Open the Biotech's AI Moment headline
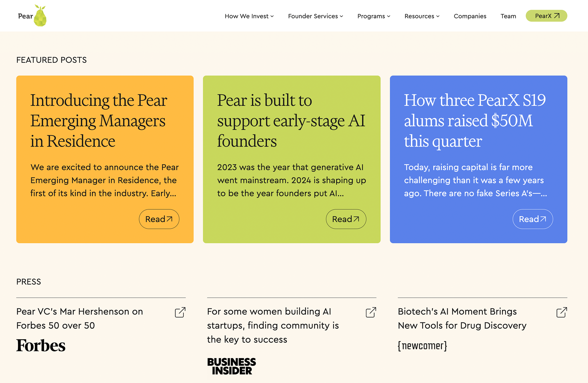588x383 pixels. tap(462, 318)
